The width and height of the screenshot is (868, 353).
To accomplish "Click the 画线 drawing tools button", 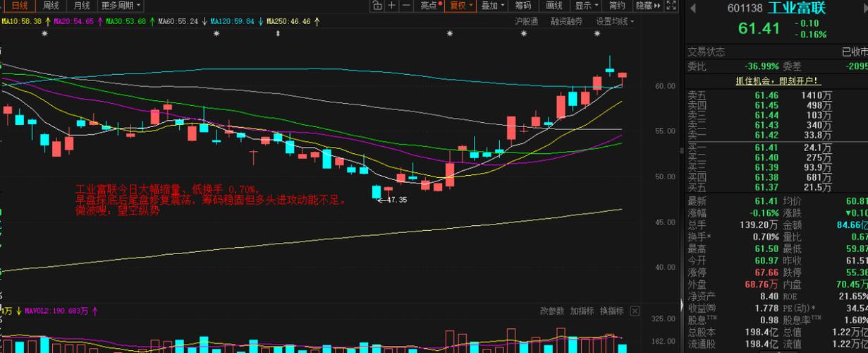I will point(554,6).
